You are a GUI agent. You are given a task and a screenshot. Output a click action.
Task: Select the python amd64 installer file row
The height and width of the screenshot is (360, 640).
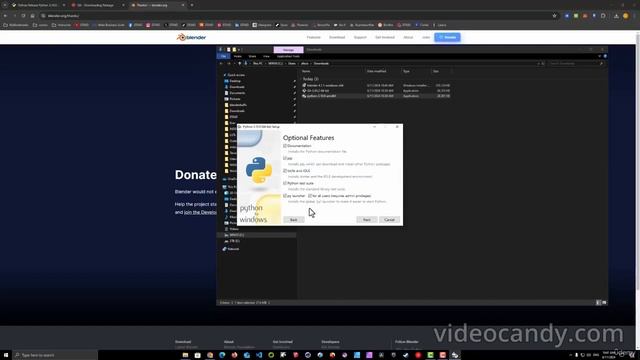tap(376, 96)
